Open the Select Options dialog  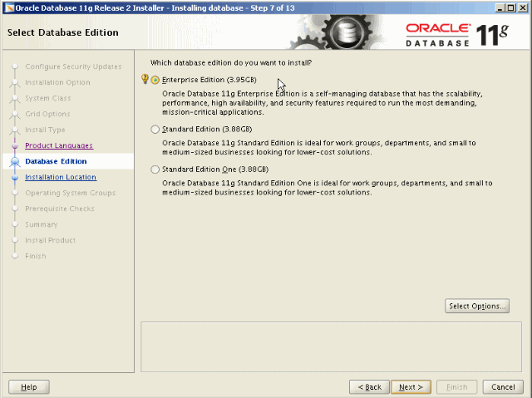click(x=477, y=306)
